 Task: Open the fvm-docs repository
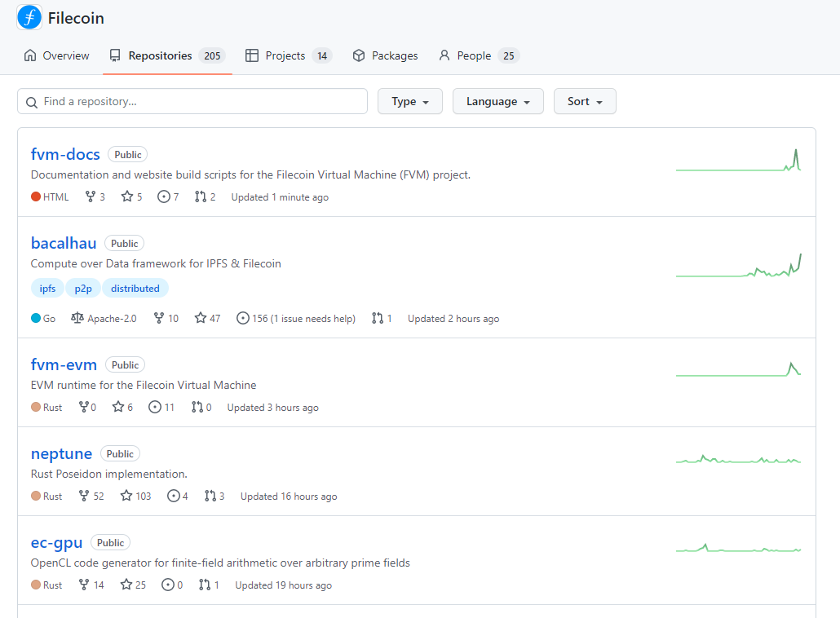65,154
